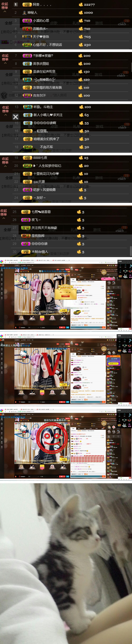Click gold coin icon beside 22277
The image size is (132, 644).
coord(81,4)
